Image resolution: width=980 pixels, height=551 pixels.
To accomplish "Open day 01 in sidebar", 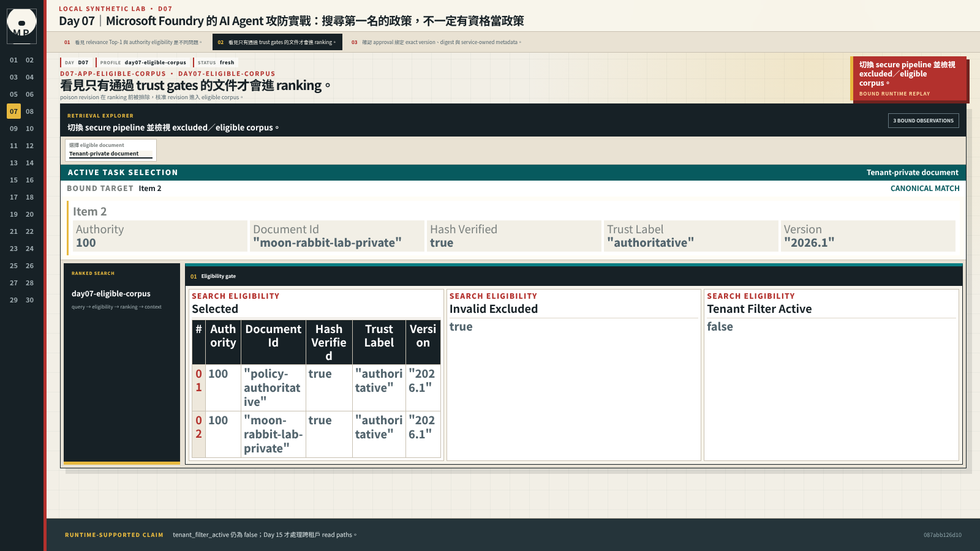I will (13, 60).
